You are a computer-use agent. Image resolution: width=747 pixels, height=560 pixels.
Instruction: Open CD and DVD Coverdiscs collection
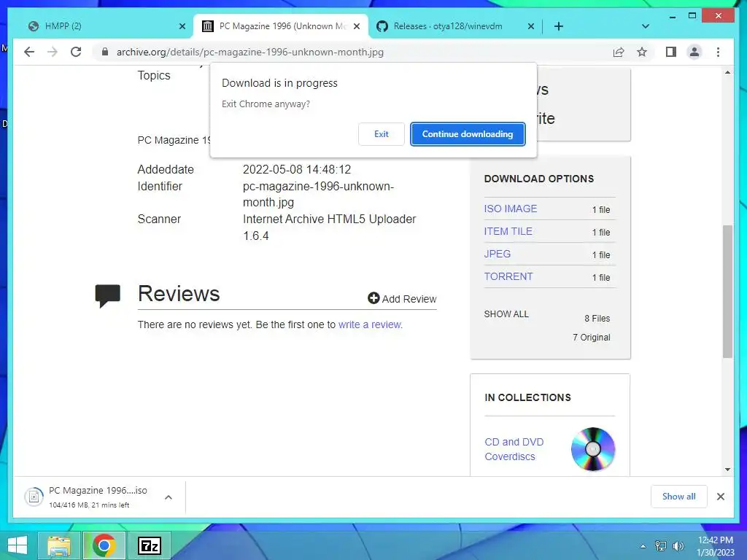point(514,449)
